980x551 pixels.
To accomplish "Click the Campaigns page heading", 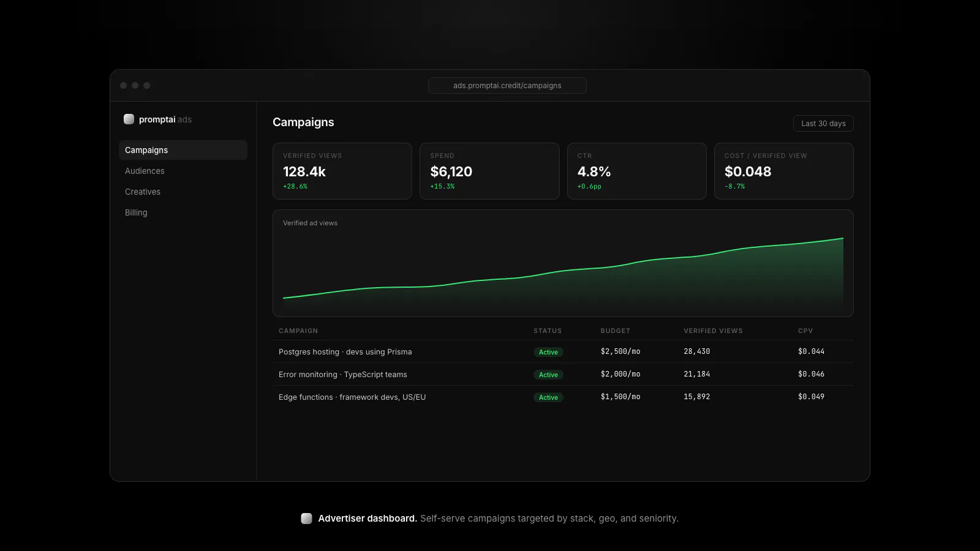I will tap(303, 122).
